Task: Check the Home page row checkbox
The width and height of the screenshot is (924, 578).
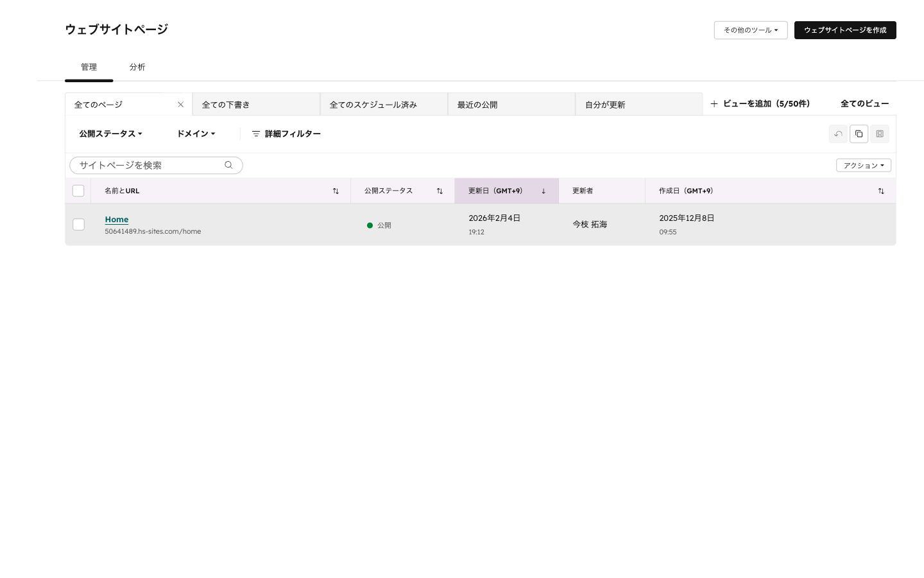Action: (78, 224)
